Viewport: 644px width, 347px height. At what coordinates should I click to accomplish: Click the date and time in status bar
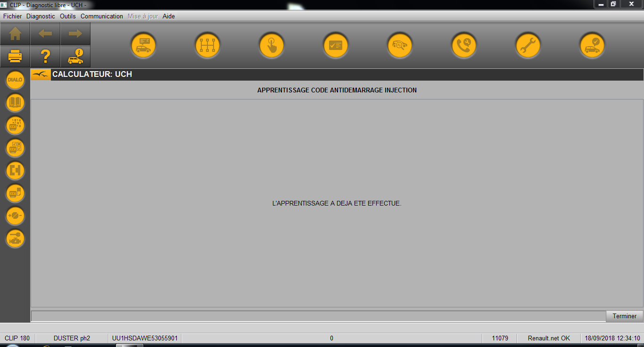[x=612, y=338]
